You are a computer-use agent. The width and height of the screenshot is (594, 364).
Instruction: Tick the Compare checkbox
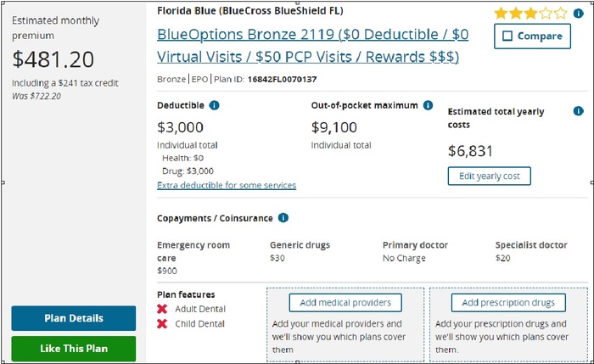click(507, 36)
